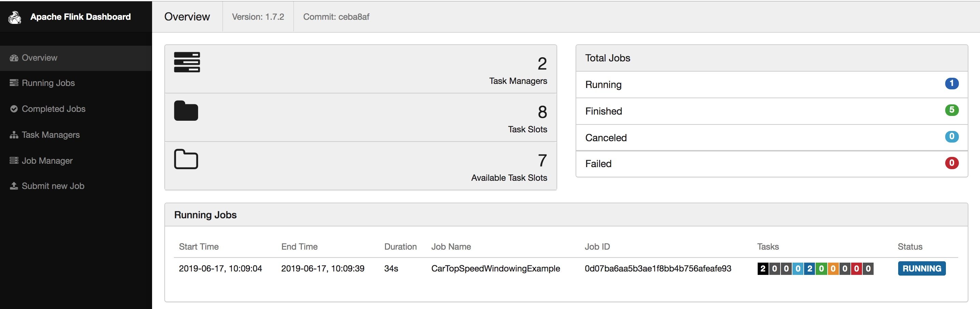Select the Running Jobs panel header
Viewport: 980px width, 309px height.
(205, 214)
